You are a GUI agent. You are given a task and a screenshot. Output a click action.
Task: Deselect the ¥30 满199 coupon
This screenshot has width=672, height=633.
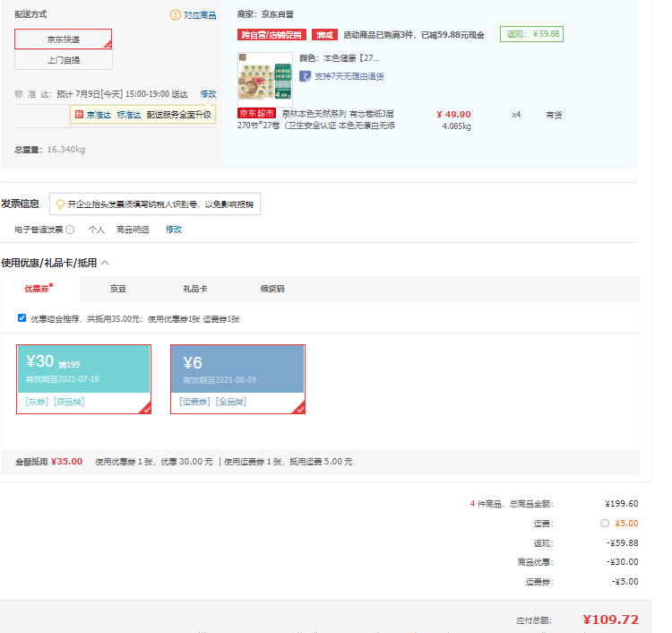[x=83, y=379]
